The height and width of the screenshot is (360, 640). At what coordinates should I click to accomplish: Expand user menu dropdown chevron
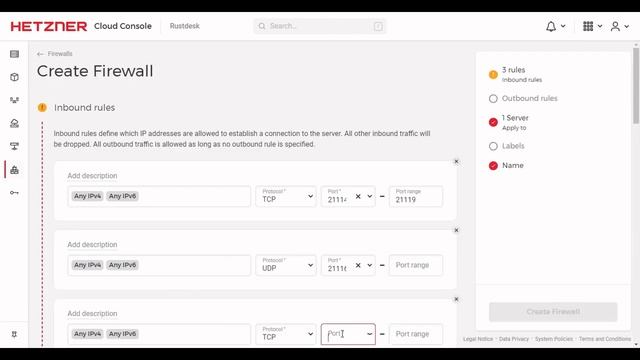click(627, 27)
